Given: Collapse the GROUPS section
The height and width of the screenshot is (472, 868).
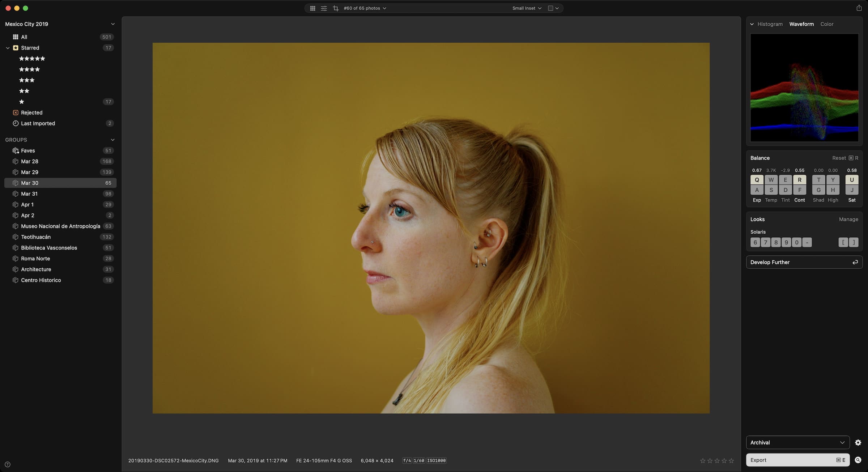Looking at the screenshot, I should [x=113, y=140].
